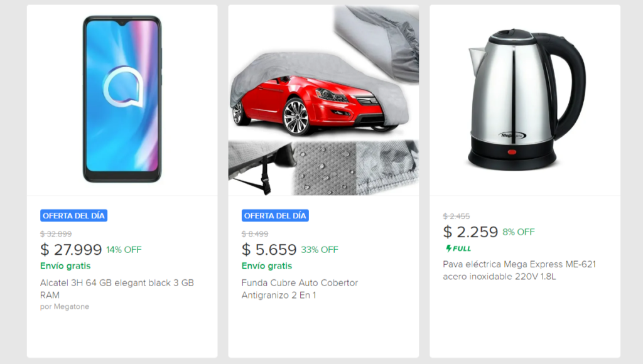Click the Alcatel Oferta del Día badge
643x364 pixels.
click(74, 216)
